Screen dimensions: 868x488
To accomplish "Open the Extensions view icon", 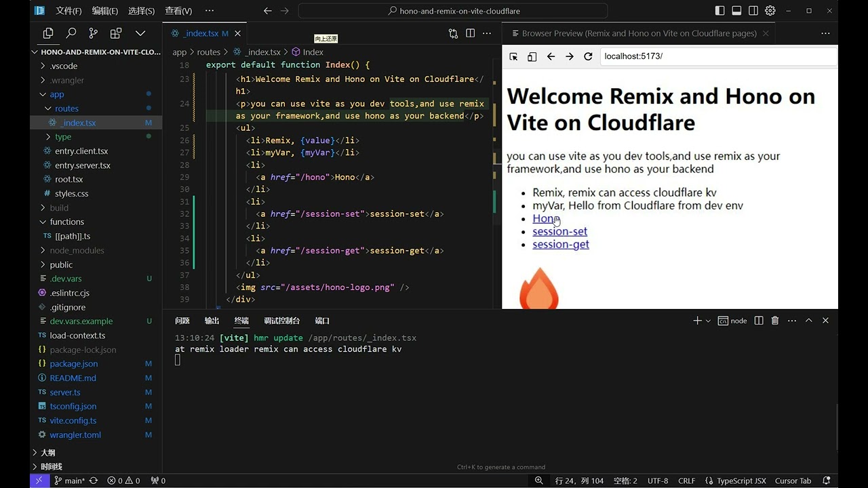I will [x=116, y=33].
